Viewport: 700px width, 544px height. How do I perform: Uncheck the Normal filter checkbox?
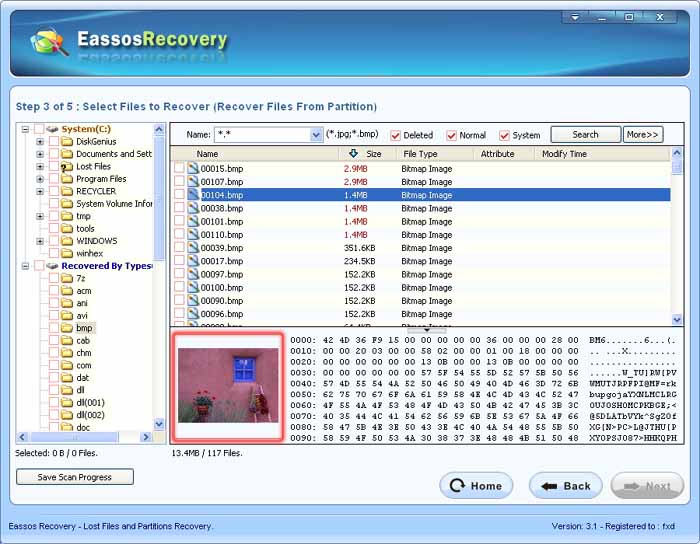click(x=452, y=135)
